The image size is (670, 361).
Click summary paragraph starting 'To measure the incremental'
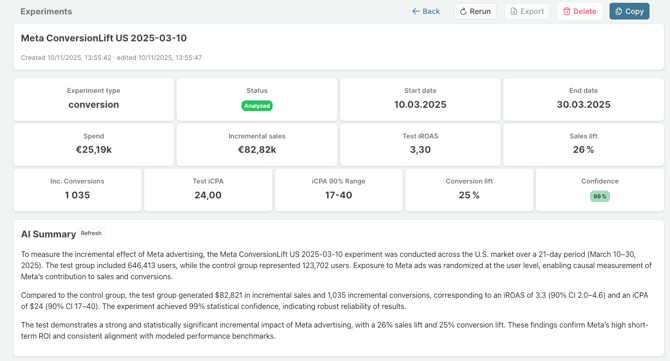point(336,265)
